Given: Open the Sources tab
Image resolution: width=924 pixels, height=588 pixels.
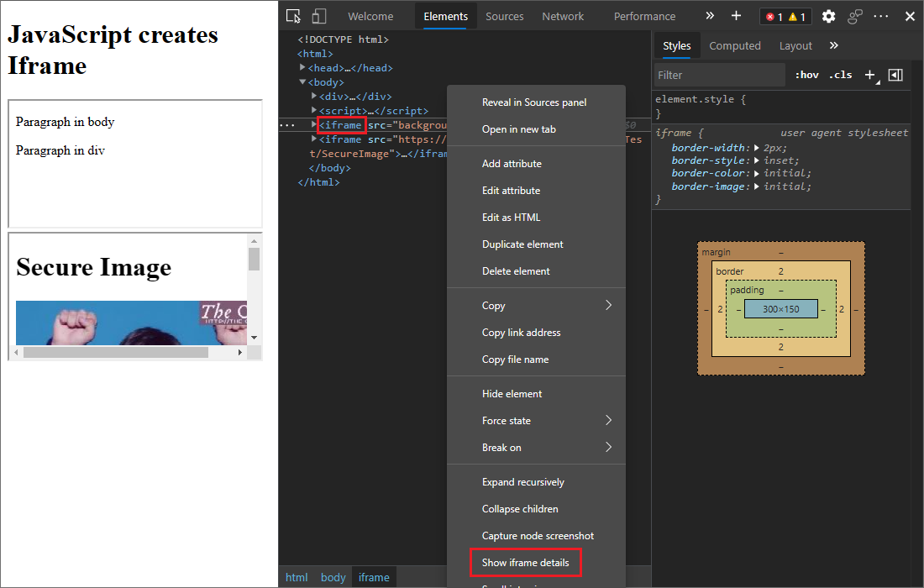Looking at the screenshot, I should [x=505, y=17].
